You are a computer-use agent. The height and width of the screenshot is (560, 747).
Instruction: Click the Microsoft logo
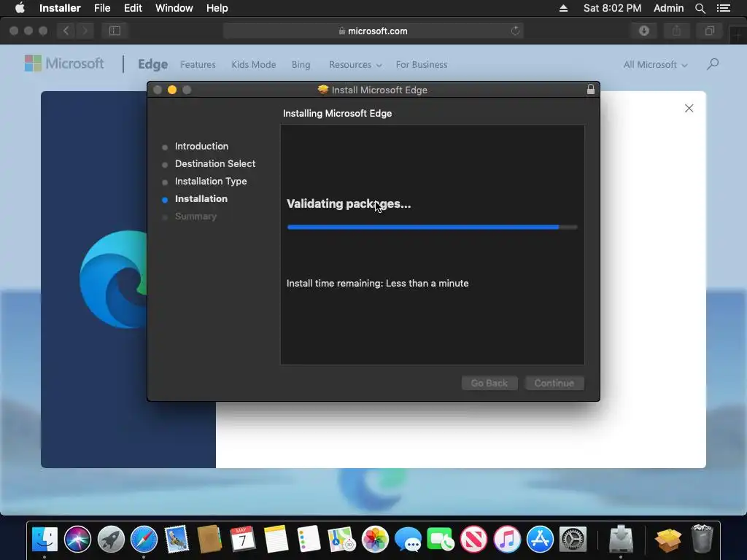[64, 63]
